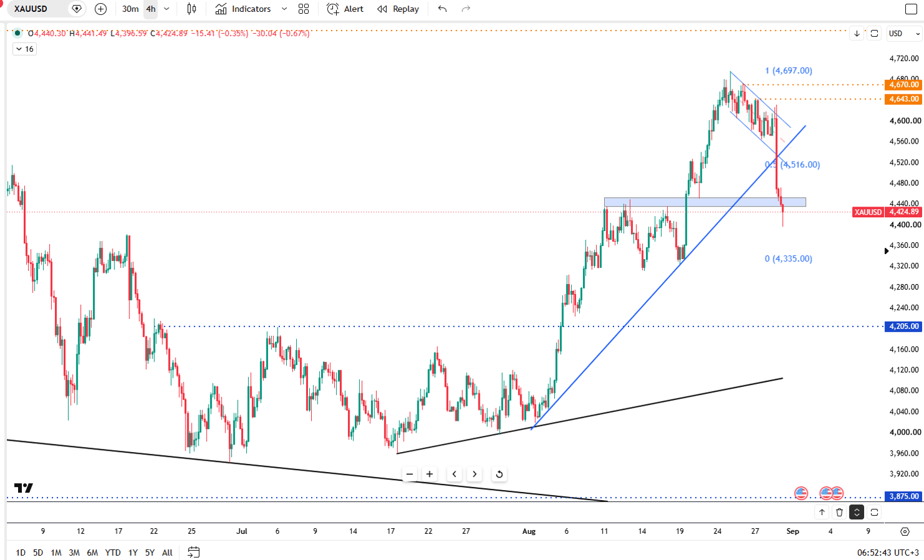
Task: Set the date range to 1D
Action: 21,553
